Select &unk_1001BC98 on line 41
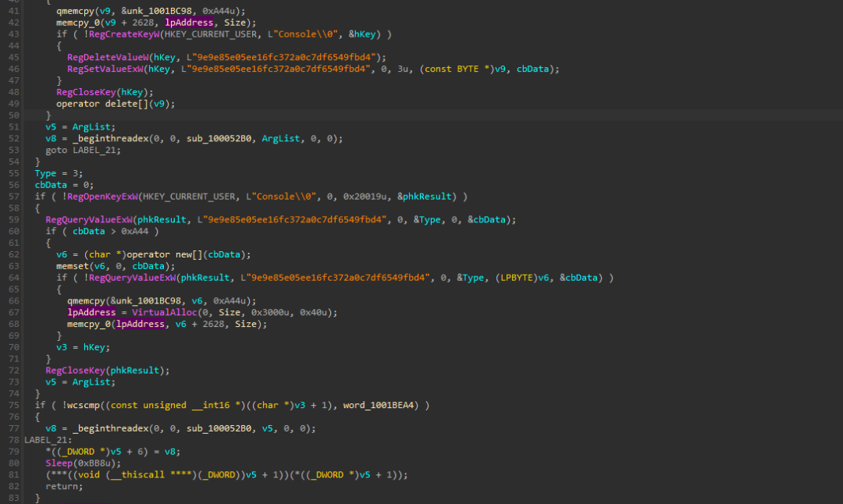This screenshot has width=843, height=504. 156,11
